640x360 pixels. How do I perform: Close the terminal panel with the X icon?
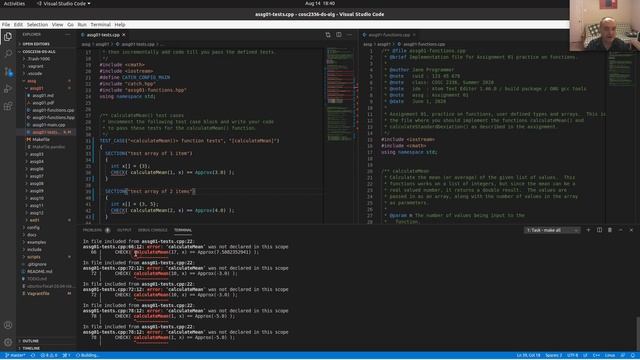point(631,230)
